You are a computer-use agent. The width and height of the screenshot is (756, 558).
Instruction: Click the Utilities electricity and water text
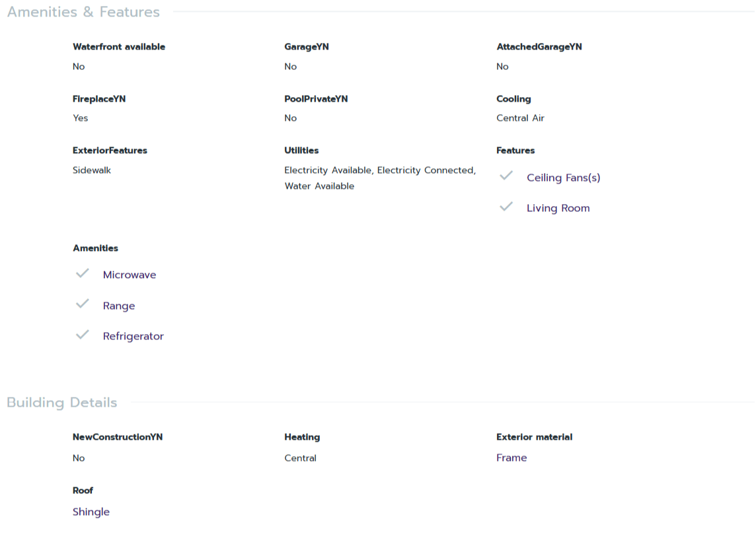[379, 178]
